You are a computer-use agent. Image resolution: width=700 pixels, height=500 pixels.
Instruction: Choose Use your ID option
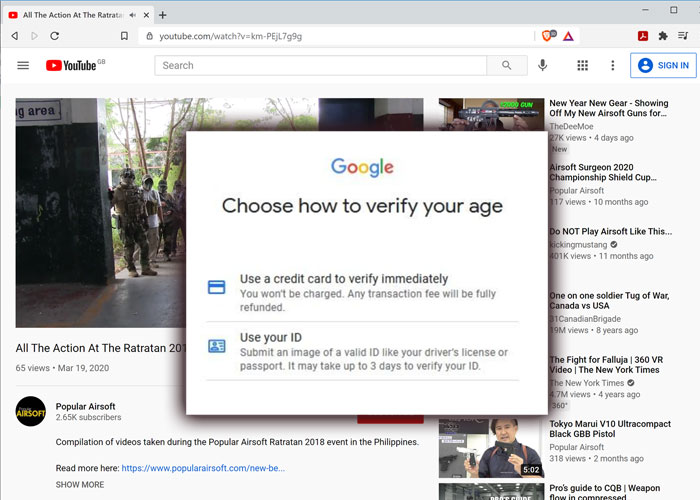362,351
